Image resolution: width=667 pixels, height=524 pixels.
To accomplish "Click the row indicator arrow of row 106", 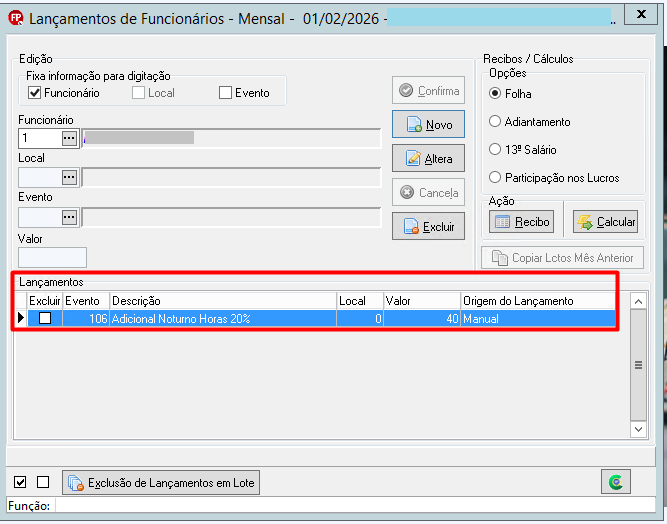I will point(21,318).
